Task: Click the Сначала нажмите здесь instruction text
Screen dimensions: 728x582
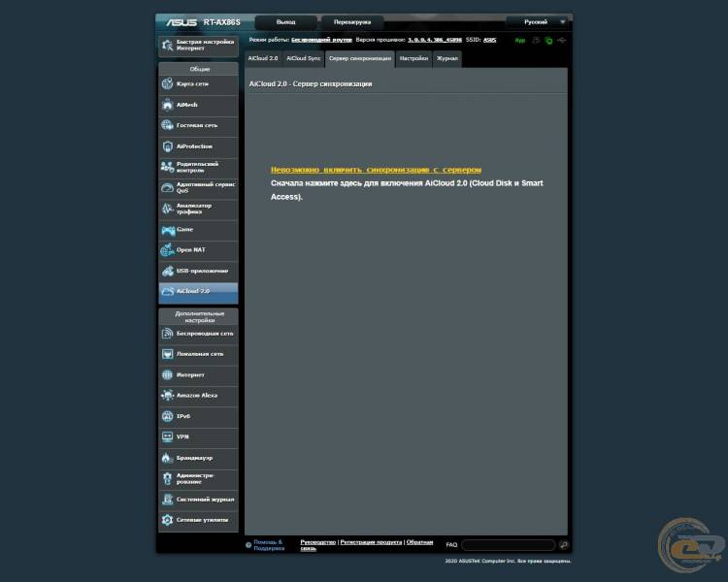Action: click(x=407, y=190)
